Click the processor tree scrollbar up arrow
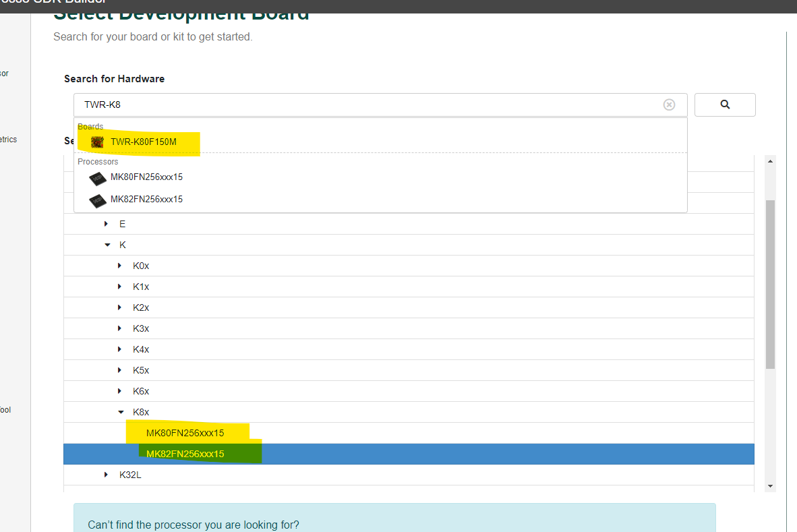Screen dimensions: 797x532 point(770,161)
